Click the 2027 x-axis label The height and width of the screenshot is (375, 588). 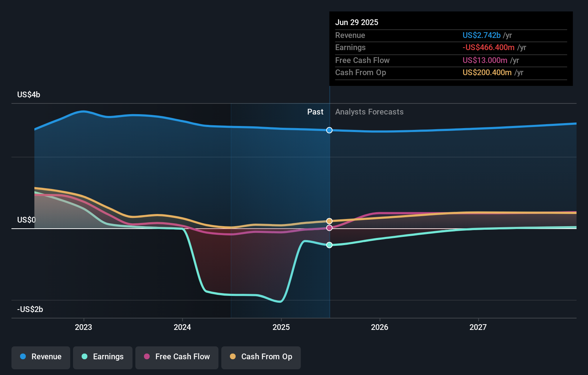[478, 327]
